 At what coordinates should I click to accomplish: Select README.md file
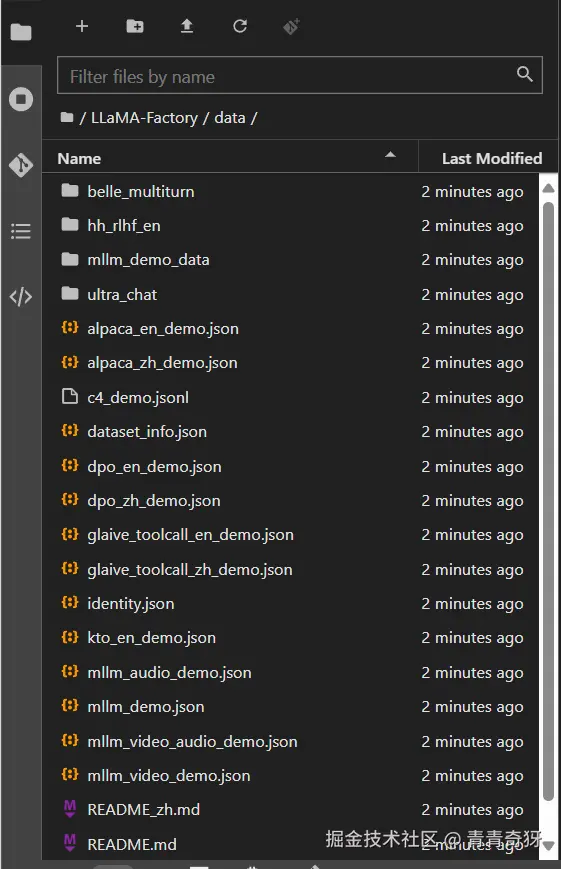[290, 844]
